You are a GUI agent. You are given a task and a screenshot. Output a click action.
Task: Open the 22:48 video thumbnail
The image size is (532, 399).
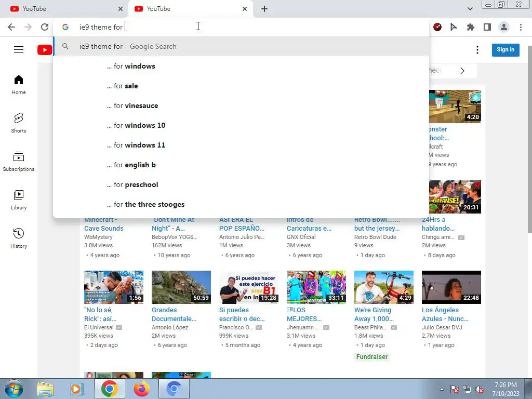tap(451, 287)
